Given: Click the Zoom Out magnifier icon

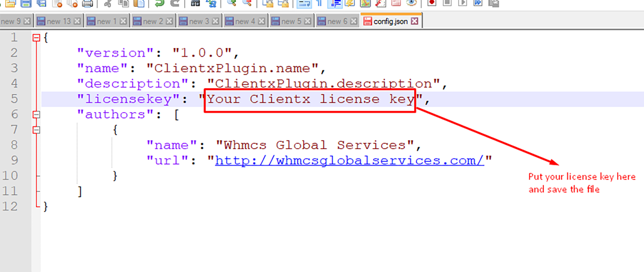Looking at the screenshot, I should (247, 3).
